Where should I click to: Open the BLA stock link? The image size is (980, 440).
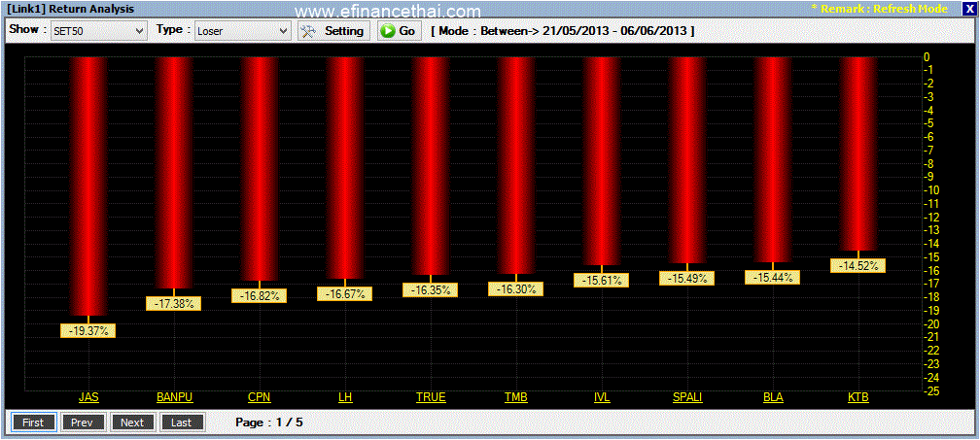[x=773, y=397]
